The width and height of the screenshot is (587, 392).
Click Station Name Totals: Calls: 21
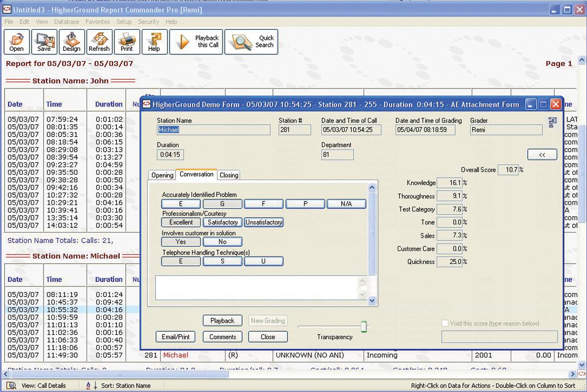coord(60,240)
